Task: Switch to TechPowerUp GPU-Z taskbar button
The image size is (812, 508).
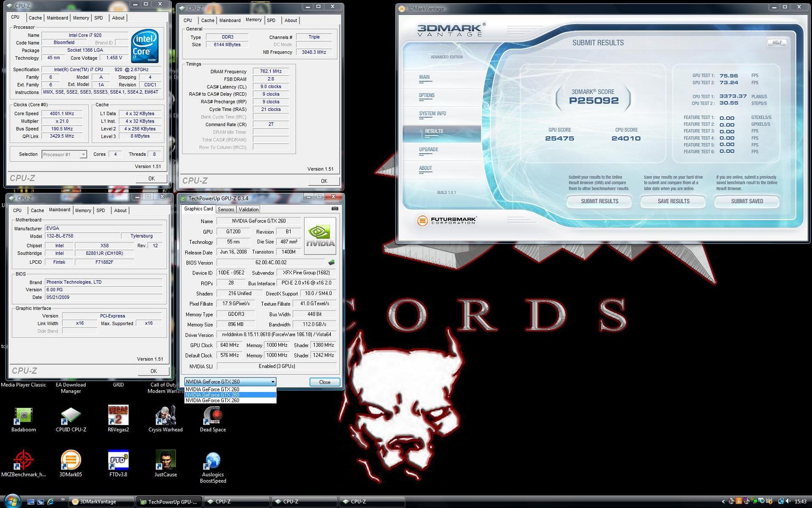Action: 169,502
